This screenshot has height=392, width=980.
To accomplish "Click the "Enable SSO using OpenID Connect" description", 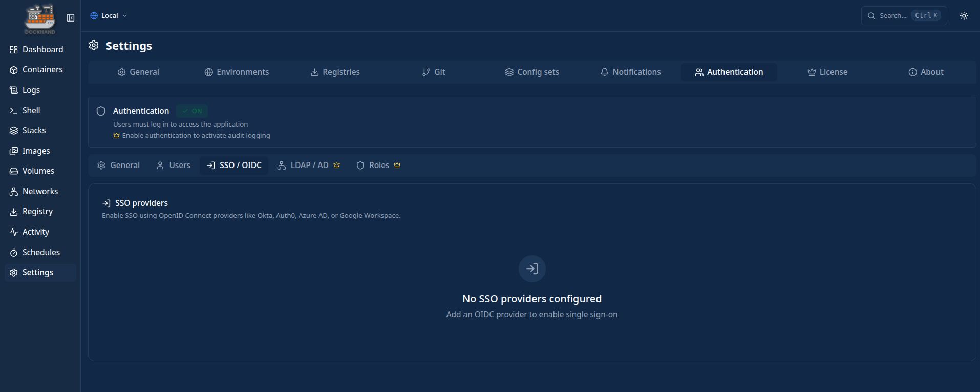I will pyautogui.click(x=251, y=216).
